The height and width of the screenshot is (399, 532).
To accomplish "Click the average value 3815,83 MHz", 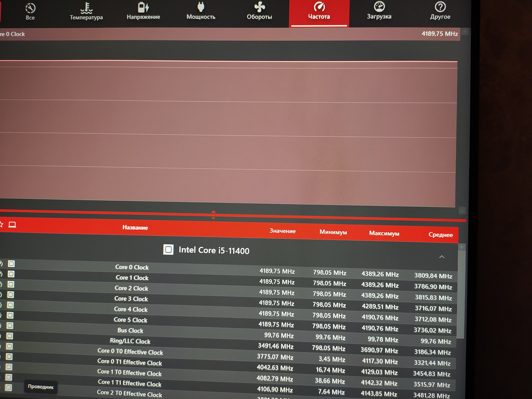I will 433,298.
